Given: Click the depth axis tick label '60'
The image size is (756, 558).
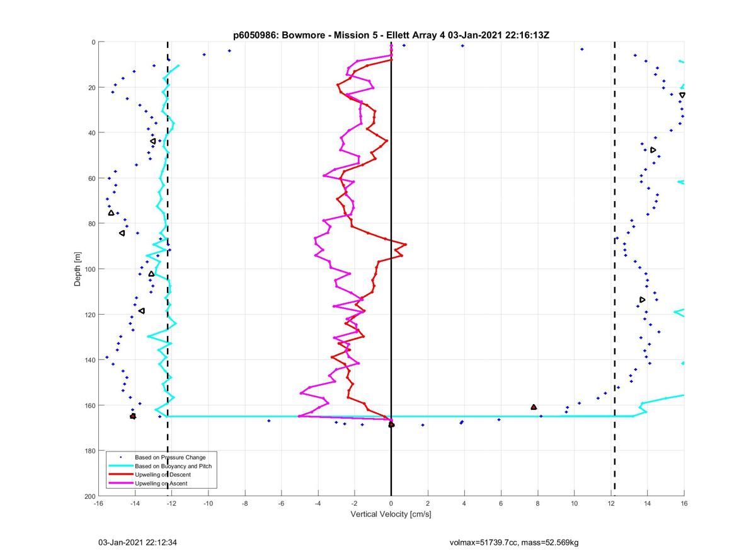Looking at the screenshot, I should click(x=91, y=178).
